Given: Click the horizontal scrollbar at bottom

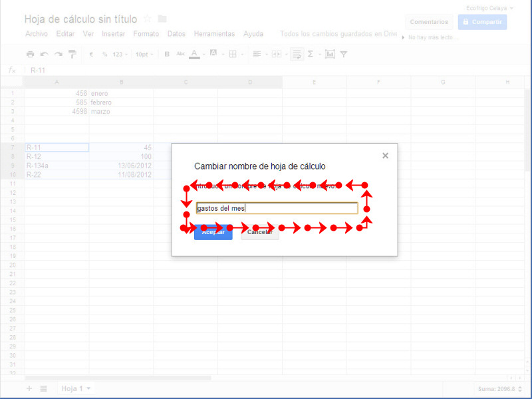Looking at the screenshot, I should [x=118, y=378].
